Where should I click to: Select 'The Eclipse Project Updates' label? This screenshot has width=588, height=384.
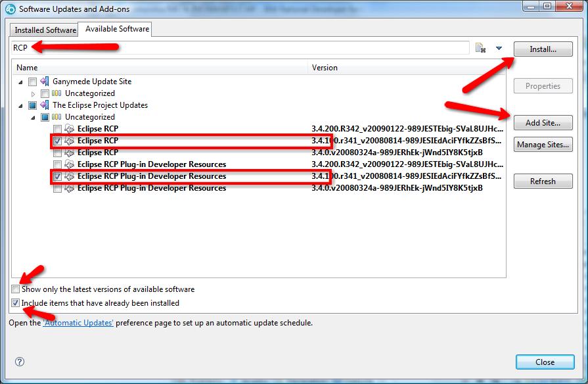click(100, 105)
